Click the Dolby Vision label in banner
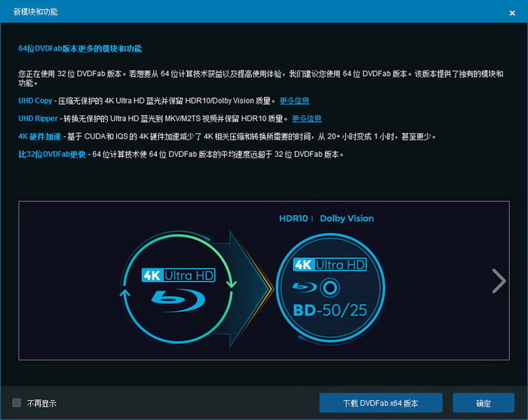 (x=347, y=219)
